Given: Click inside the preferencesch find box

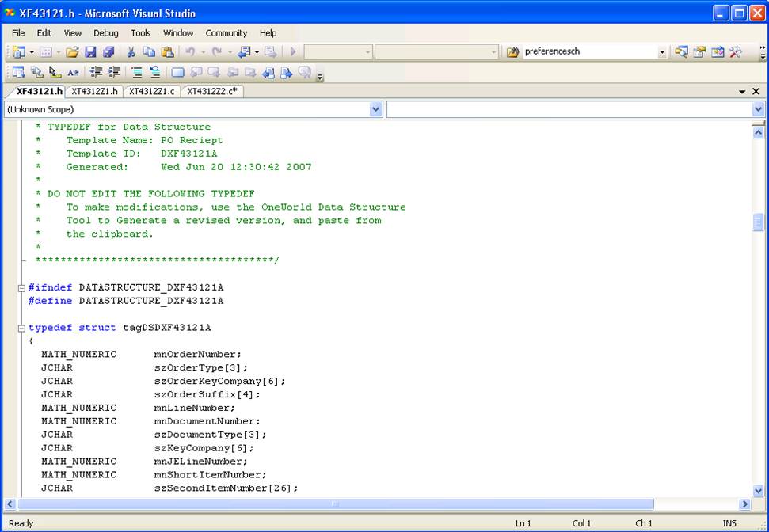Looking at the screenshot, I should tap(591, 51).
